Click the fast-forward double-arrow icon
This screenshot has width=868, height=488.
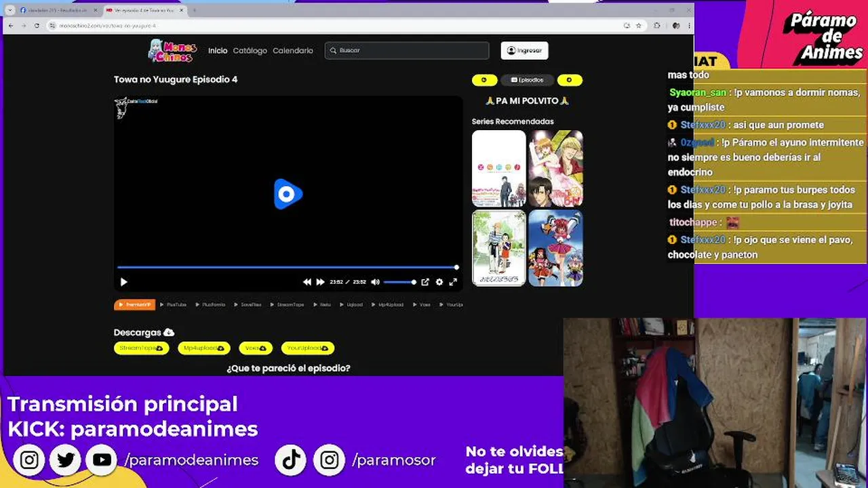click(320, 282)
